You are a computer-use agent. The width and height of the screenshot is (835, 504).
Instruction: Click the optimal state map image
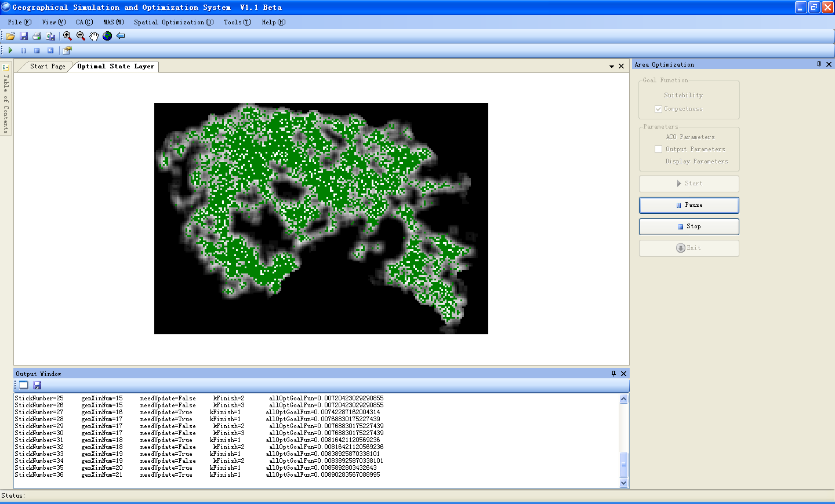[x=321, y=218]
